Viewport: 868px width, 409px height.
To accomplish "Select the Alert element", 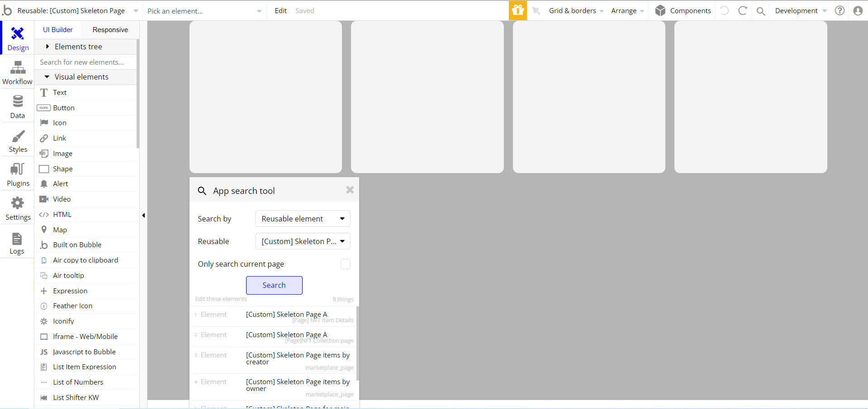I will (85, 184).
